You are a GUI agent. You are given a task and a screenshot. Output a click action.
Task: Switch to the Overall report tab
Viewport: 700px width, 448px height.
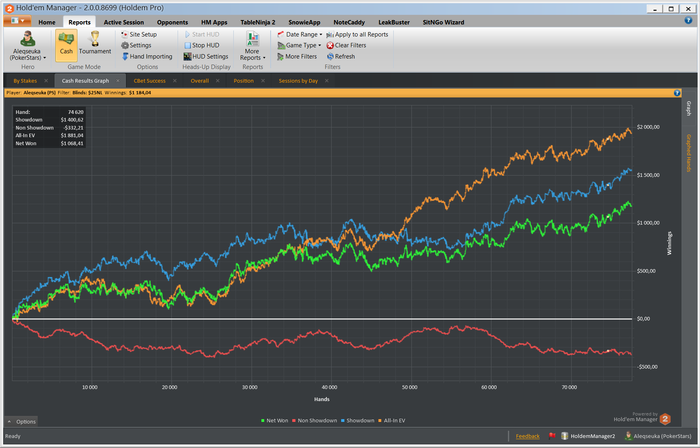pos(200,81)
